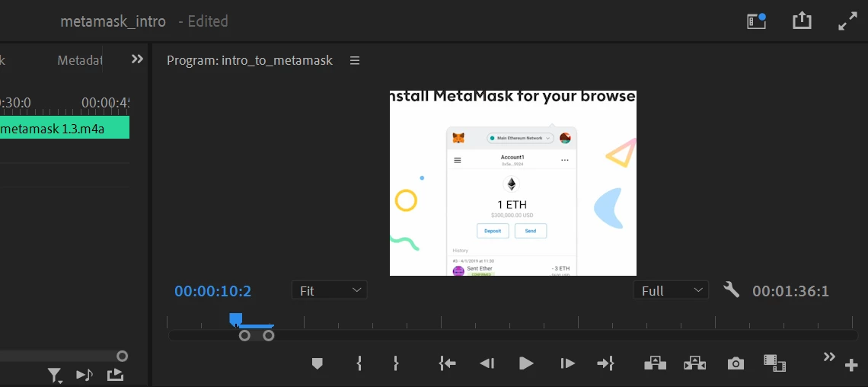Click left handle of monitor zoom scrollbar
868x387 pixels.
244,335
